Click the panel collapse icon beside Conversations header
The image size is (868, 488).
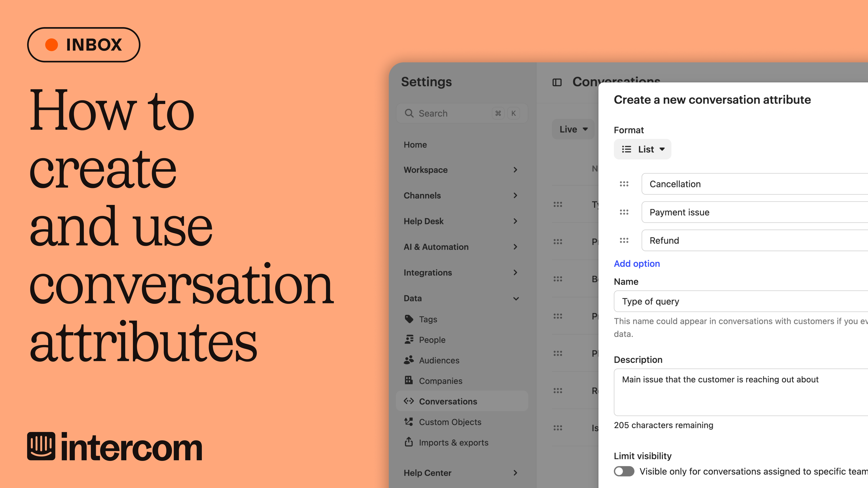point(557,82)
